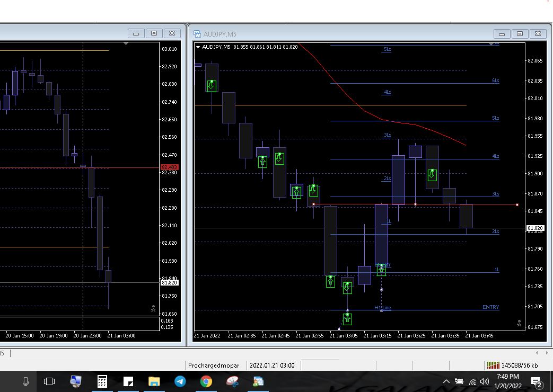Restore the AUDJPY,M5 chart window
The image size is (553, 392).
(520, 34)
